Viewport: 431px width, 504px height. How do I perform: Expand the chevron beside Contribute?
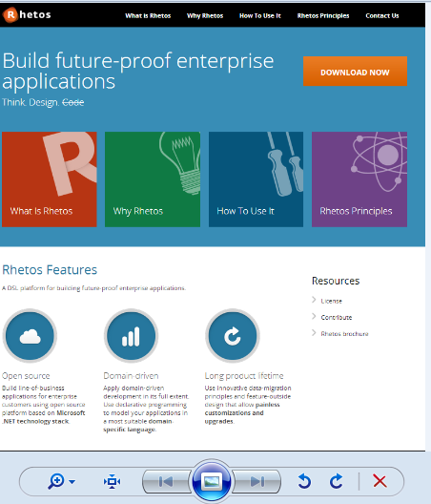click(314, 316)
